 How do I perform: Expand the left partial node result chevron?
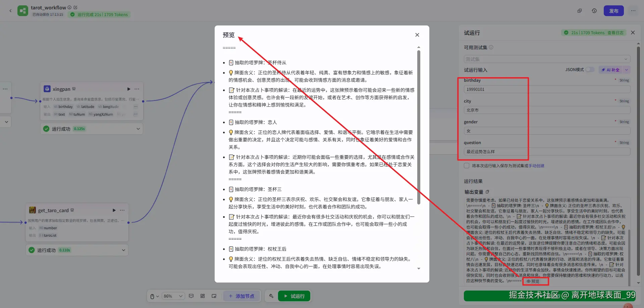pos(6,122)
